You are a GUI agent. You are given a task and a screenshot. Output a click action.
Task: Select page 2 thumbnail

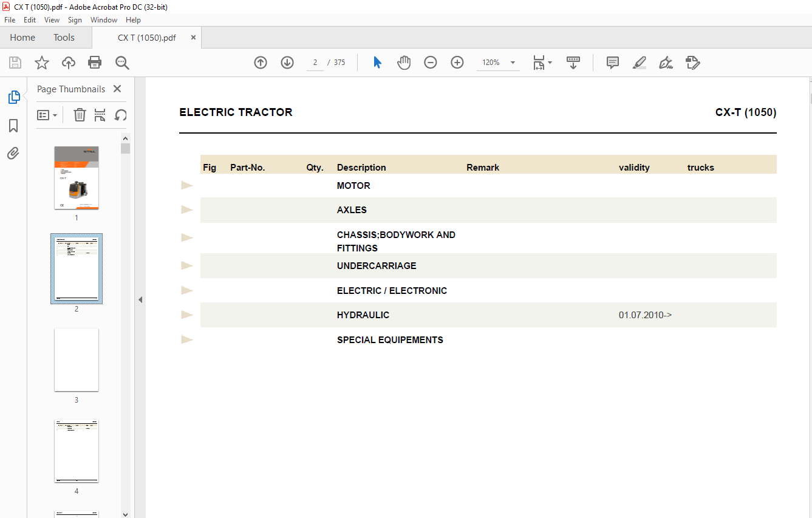pyautogui.click(x=77, y=268)
